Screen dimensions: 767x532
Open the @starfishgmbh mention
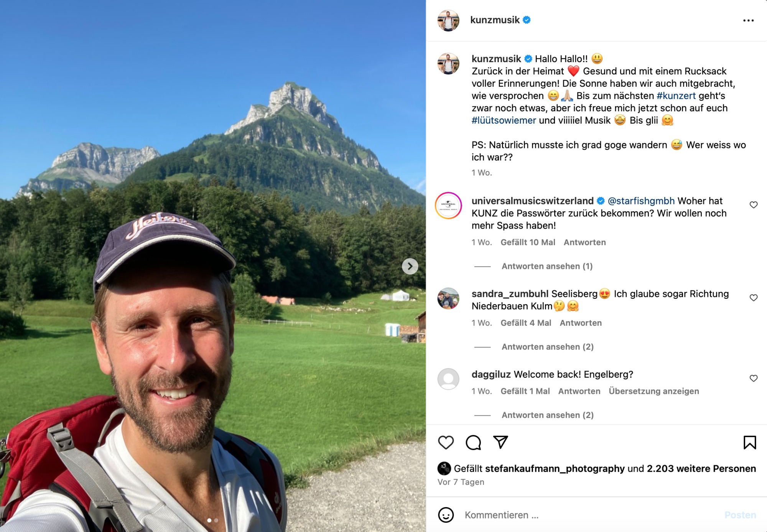(641, 201)
